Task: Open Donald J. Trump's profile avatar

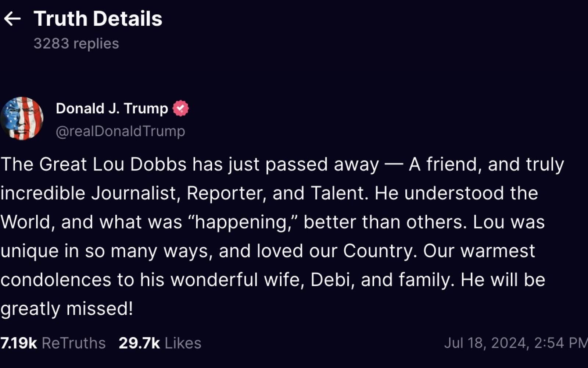Action: tap(23, 118)
